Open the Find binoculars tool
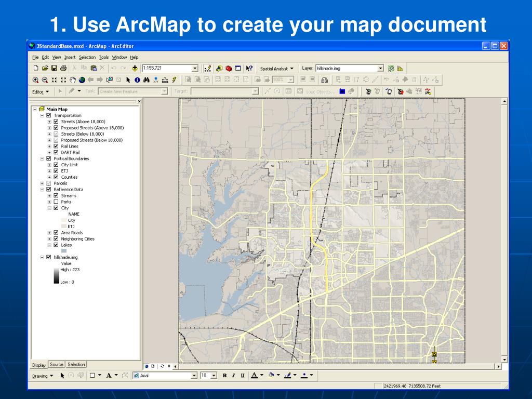 point(146,79)
